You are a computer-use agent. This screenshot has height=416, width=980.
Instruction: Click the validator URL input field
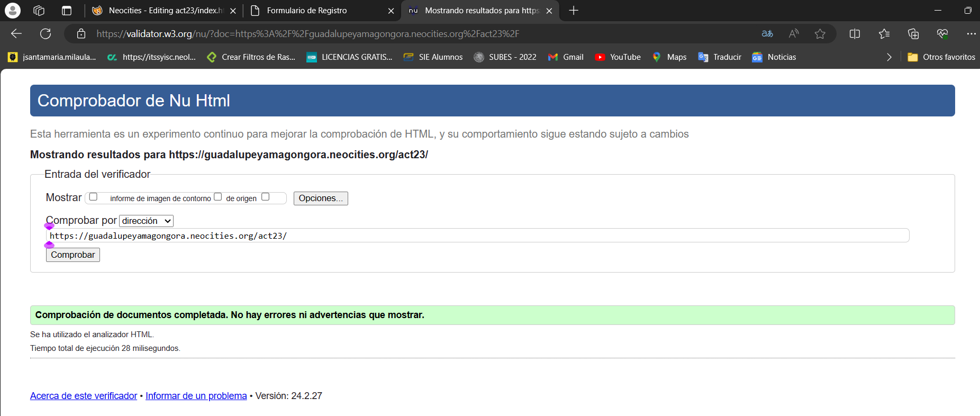pyautogui.click(x=476, y=236)
